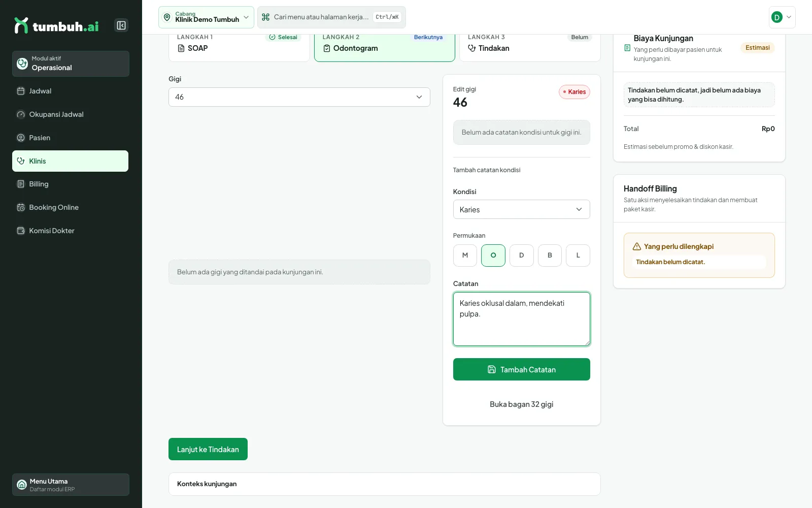Click the Jadwal calendar icon
The width and height of the screenshot is (812, 508).
21,91
